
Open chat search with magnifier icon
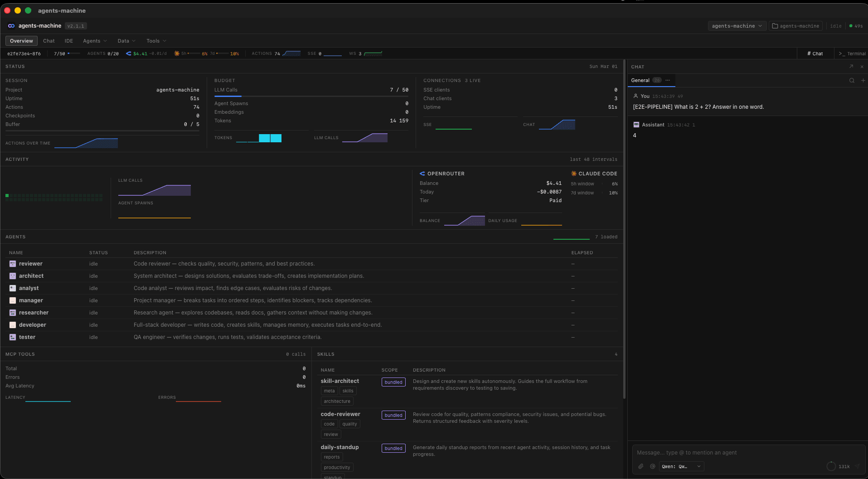(852, 80)
